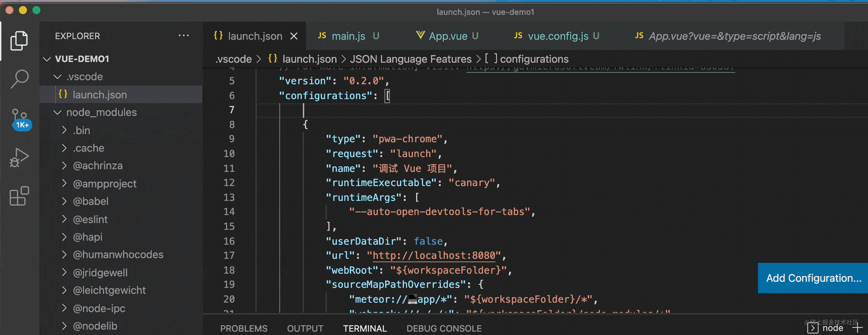The width and height of the screenshot is (868, 335).
Task: Collapse the VUE-DEMO1 root folder
Action: (47, 59)
